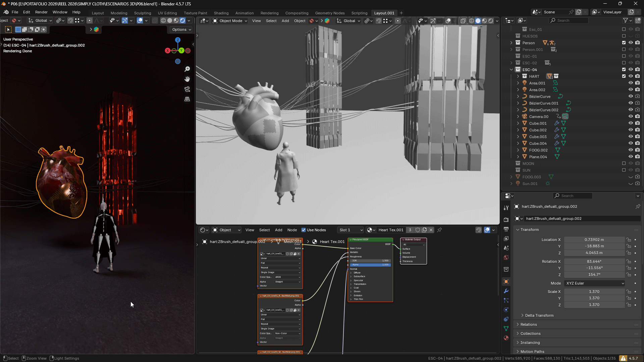The image size is (644, 362).
Task: Switch to the Shading workspace tab
Action: coord(221,13)
